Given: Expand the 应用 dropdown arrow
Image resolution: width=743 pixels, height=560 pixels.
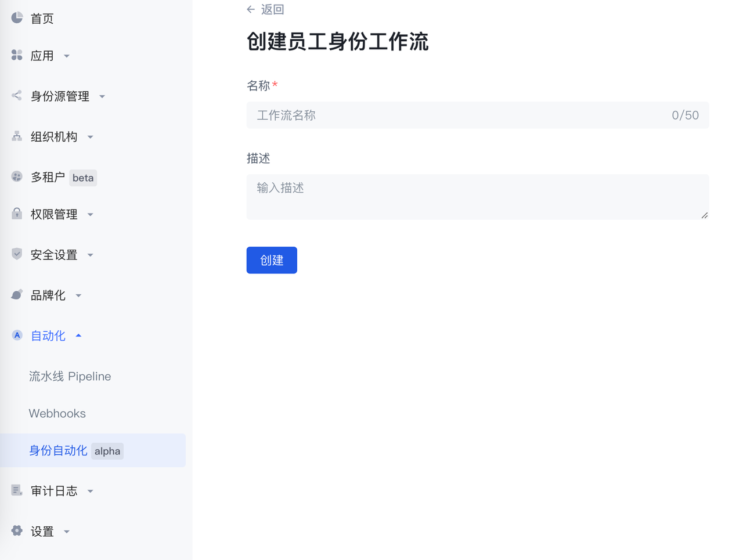Looking at the screenshot, I should click(67, 56).
